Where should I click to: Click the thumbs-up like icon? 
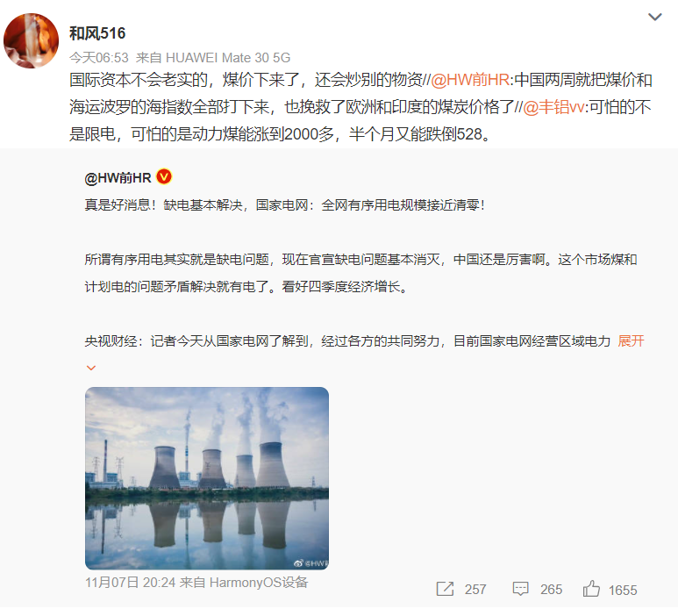(591, 588)
